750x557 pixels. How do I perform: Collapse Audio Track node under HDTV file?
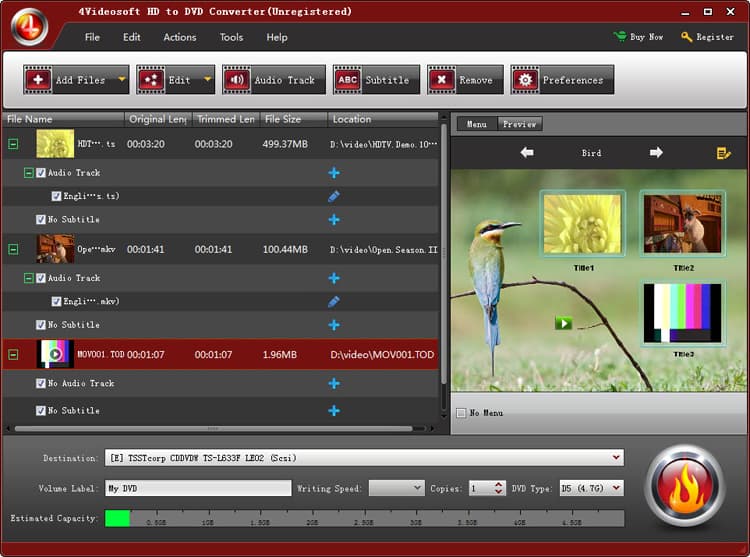pos(29,173)
